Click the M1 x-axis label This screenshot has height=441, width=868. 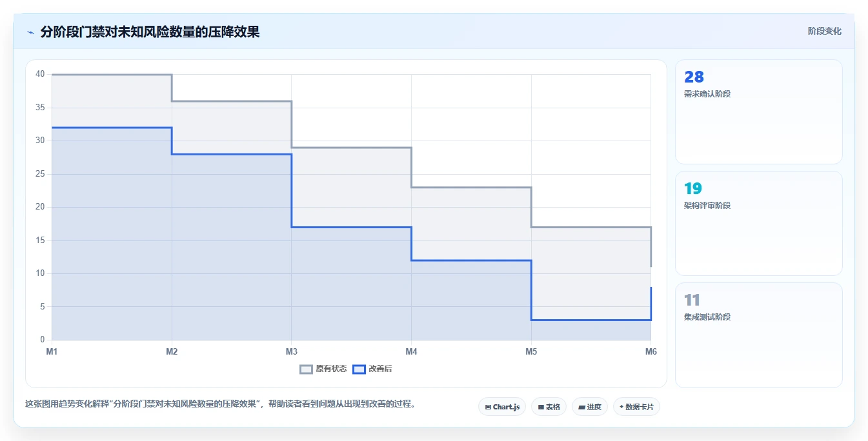[x=52, y=351]
